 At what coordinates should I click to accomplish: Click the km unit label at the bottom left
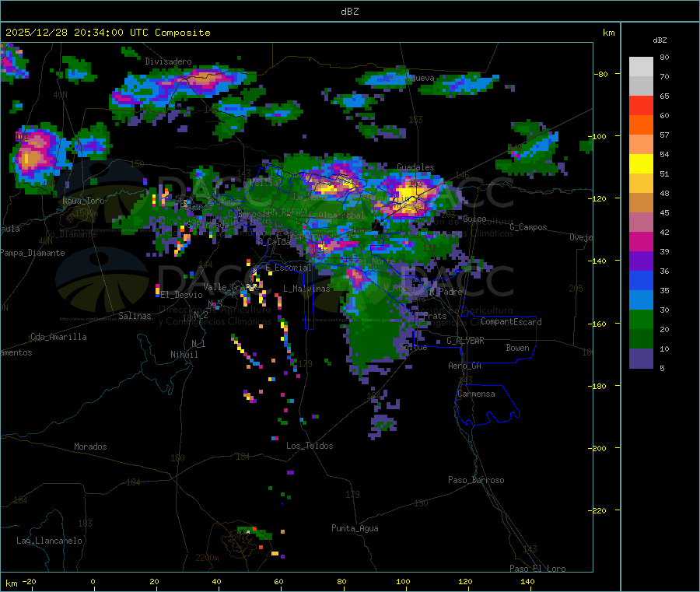(12, 583)
